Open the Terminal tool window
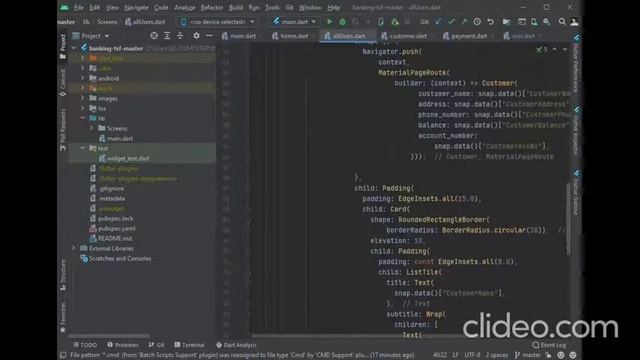Screen dimensions: 640x360 (x=189, y=345)
